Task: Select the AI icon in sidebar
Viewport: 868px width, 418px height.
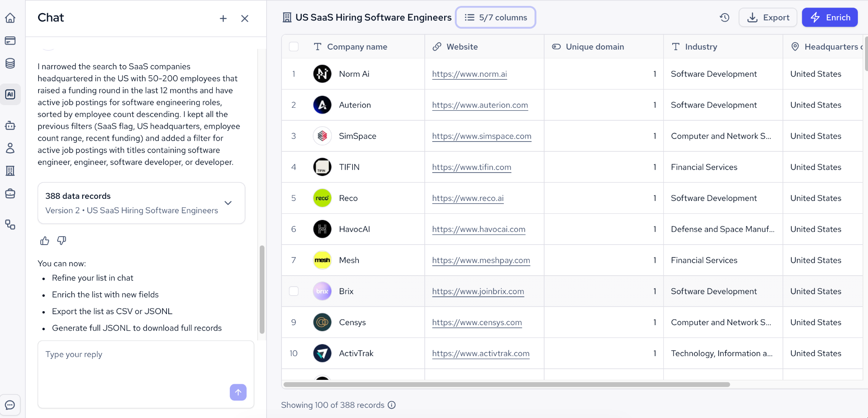Action: point(10,94)
